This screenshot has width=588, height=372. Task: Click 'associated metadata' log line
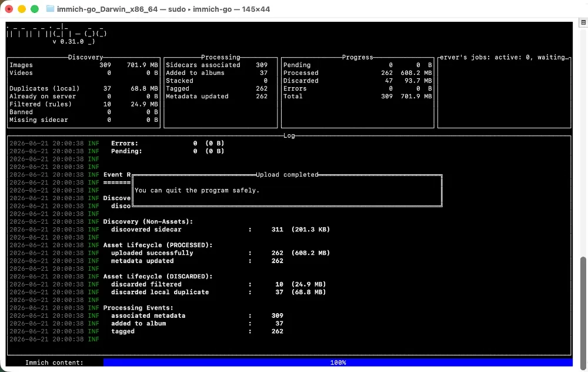(x=197, y=315)
